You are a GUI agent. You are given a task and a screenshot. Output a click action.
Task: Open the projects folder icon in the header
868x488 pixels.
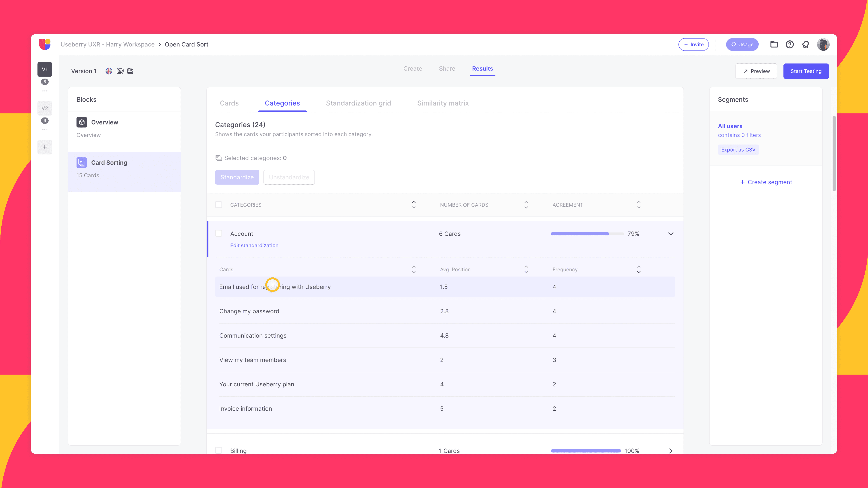(x=774, y=44)
